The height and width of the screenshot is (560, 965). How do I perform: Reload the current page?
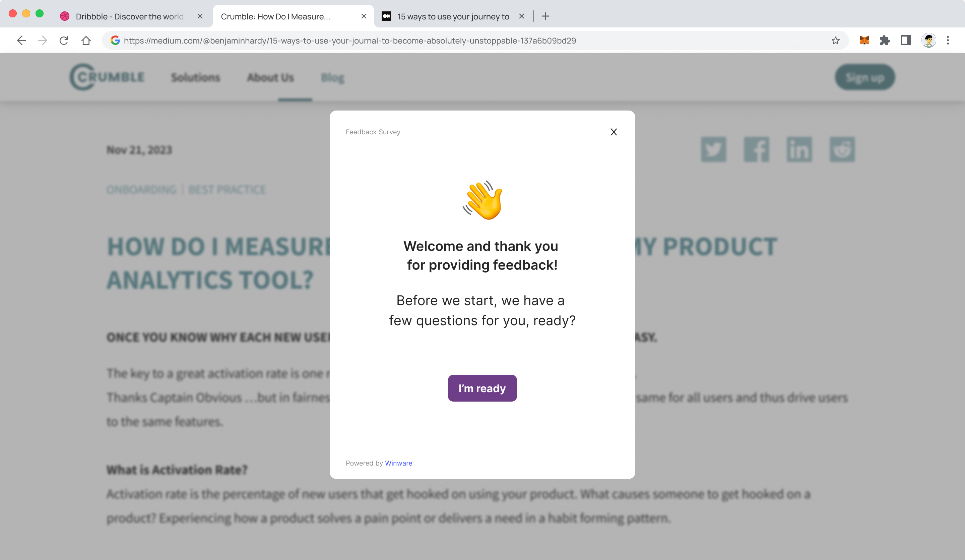pyautogui.click(x=64, y=41)
